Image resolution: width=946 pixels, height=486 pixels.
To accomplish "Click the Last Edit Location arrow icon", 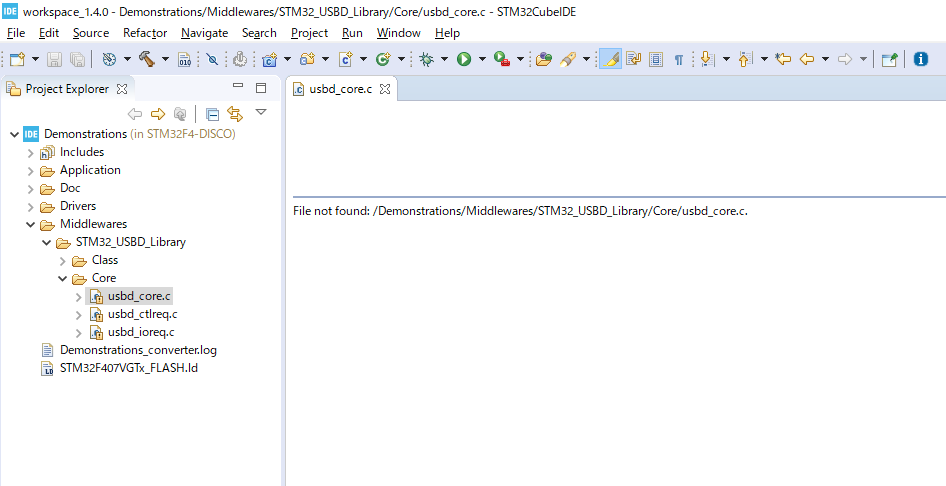I will (783, 59).
